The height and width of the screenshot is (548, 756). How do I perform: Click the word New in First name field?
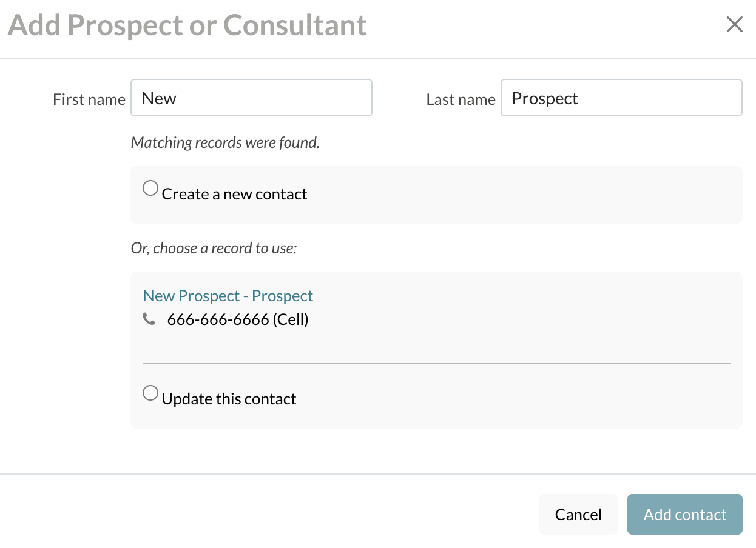(159, 98)
